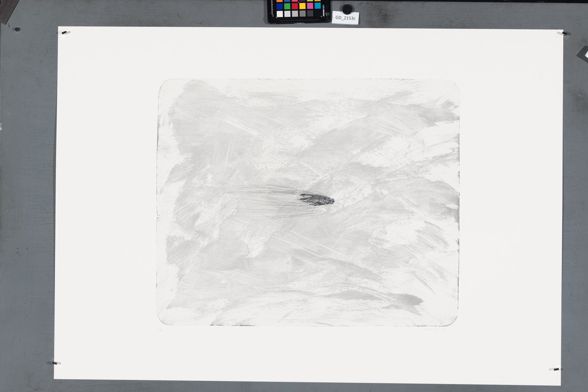The height and width of the screenshot is (392, 588).
Task: Click the top-left paper clip
Action: pos(65,33)
